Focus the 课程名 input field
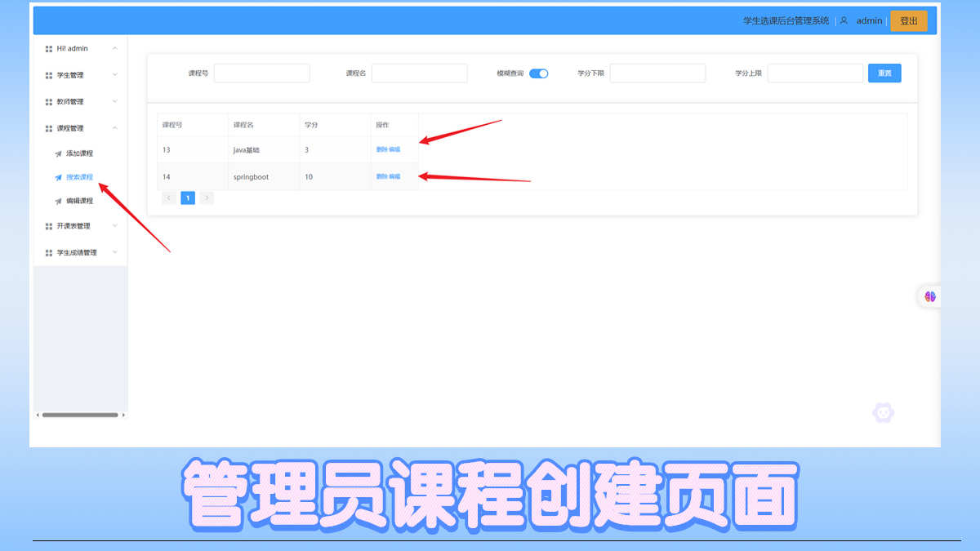This screenshot has height=551, width=980. pos(420,73)
